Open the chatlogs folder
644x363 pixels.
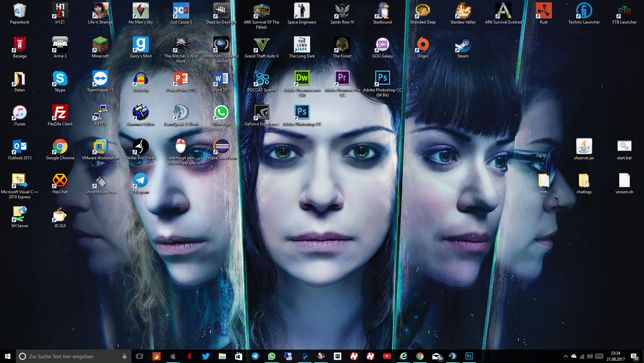[584, 184]
